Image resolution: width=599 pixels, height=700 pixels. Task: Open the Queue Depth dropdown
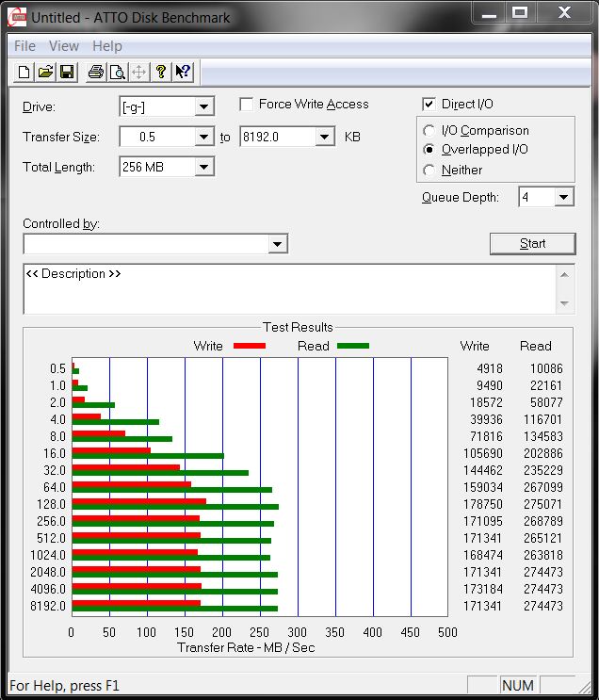click(x=563, y=198)
